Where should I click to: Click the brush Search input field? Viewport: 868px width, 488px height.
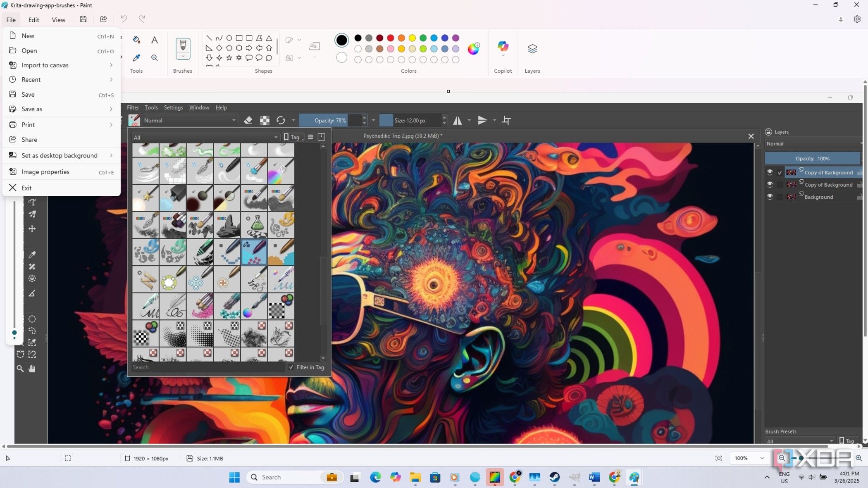click(x=208, y=367)
